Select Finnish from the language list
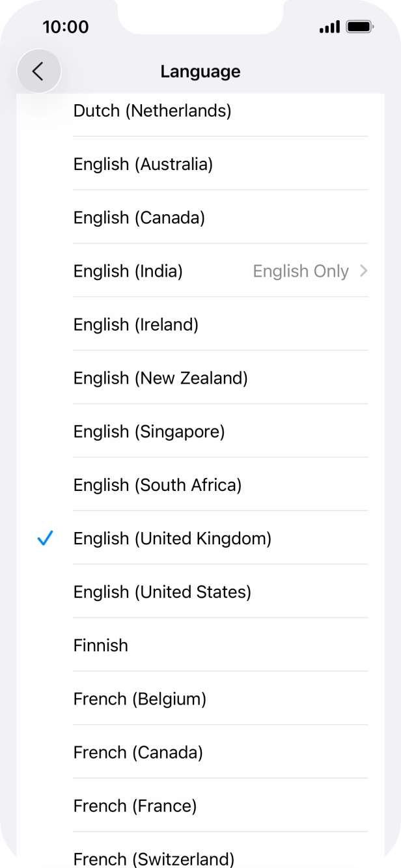The height and width of the screenshot is (868, 401). coord(100,645)
